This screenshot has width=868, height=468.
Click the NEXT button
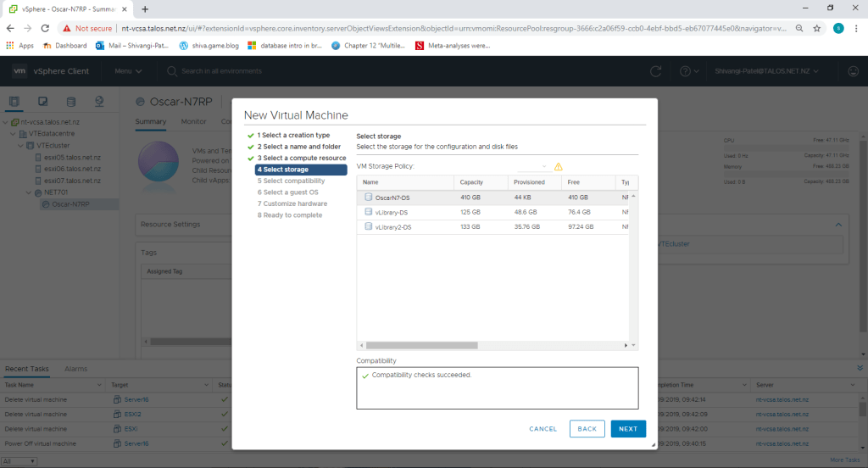coord(628,429)
